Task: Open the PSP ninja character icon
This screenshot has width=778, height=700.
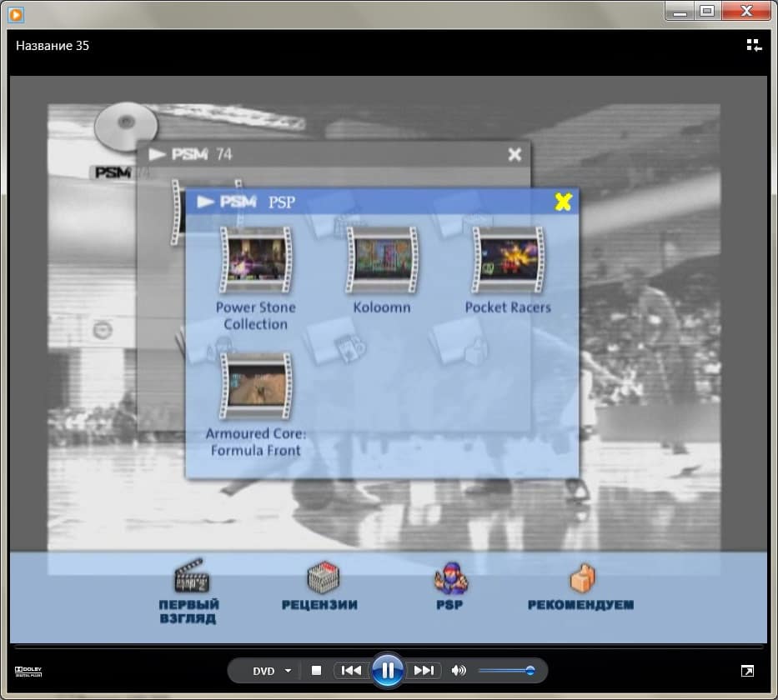Action: point(451,578)
